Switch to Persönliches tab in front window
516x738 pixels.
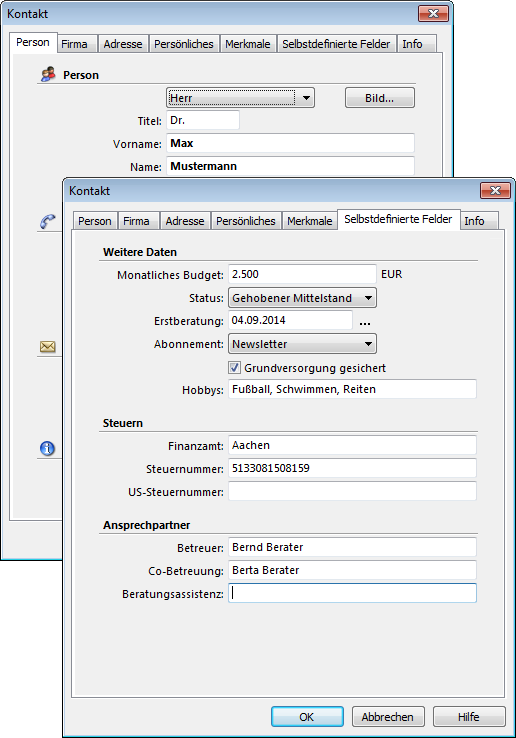point(246,221)
